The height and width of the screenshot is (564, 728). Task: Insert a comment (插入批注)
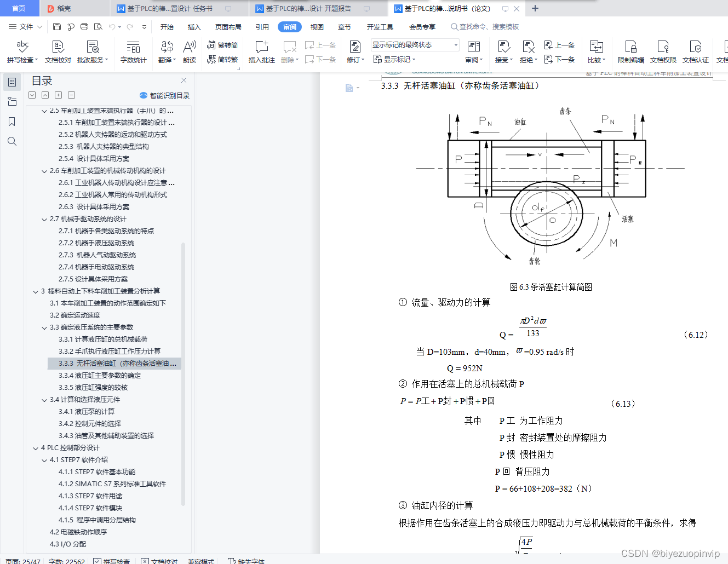point(262,52)
